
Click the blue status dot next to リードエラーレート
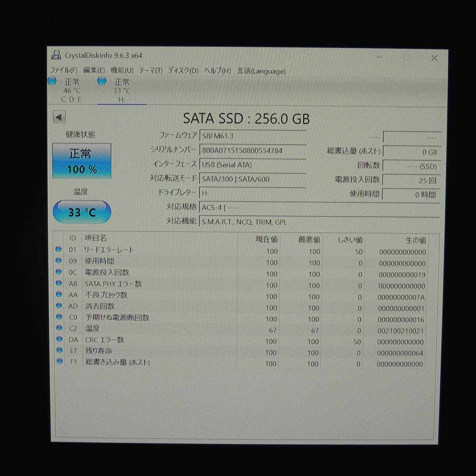(x=59, y=250)
